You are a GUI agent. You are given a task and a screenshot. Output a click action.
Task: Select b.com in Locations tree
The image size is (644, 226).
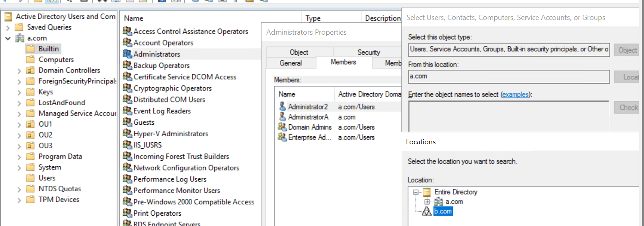tap(443, 211)
